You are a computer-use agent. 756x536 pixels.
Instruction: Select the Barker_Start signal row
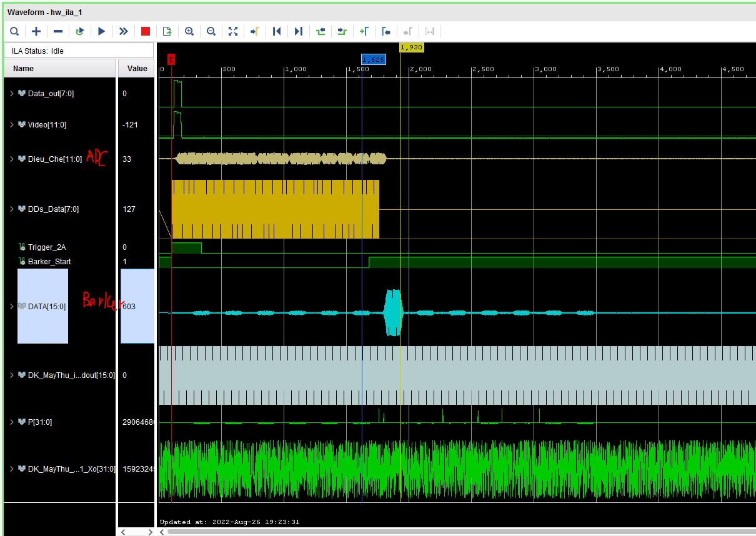49,262
